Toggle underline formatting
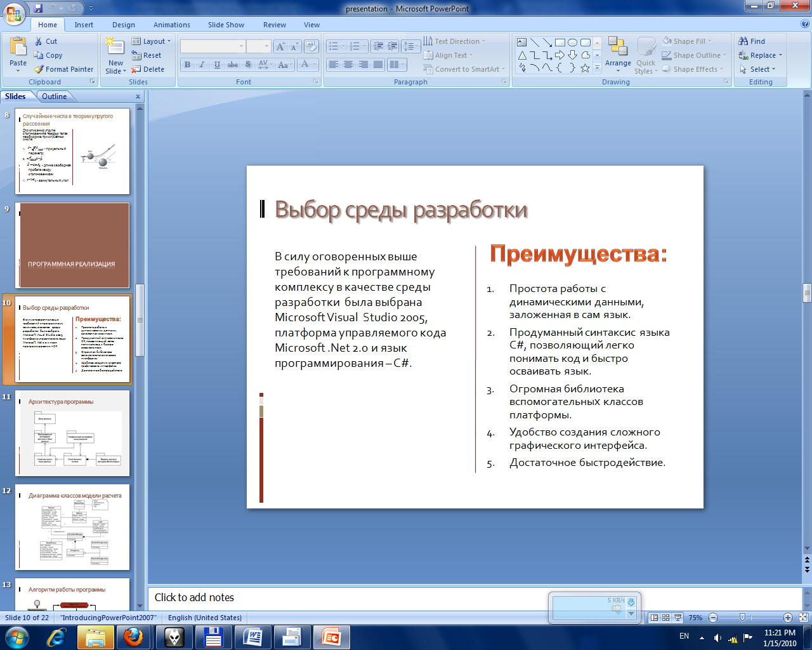The image size is (812, 650). coord(217,64)
